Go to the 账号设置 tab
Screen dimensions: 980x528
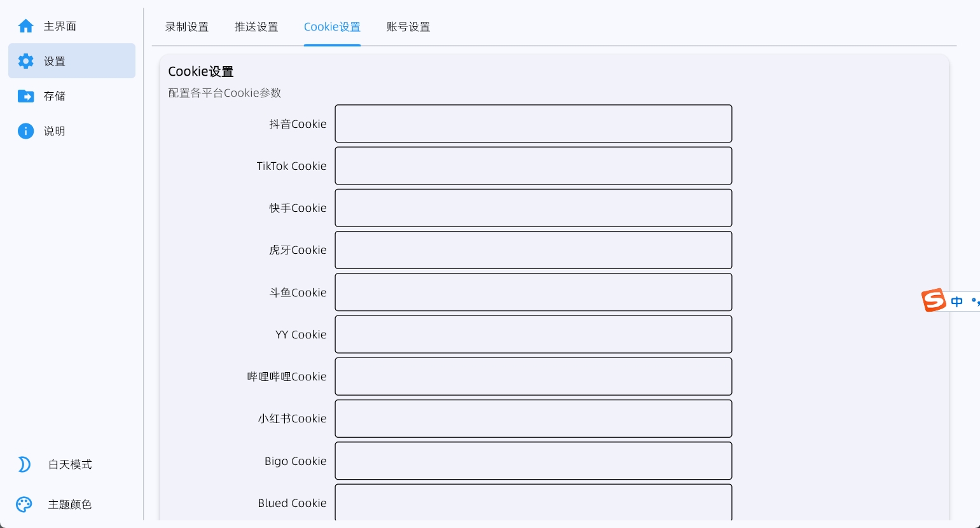[x=408, y=27]
